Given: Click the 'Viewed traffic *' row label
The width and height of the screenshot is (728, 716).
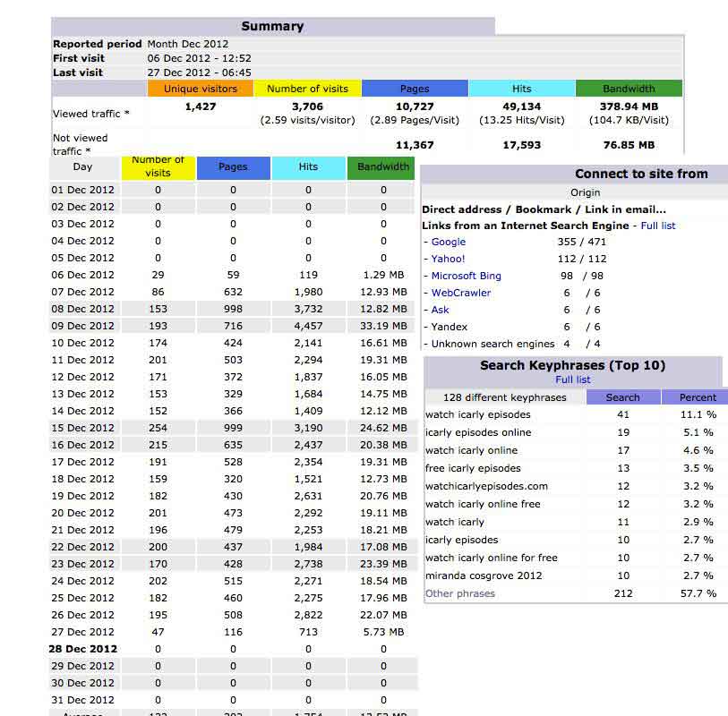Looking at the screenshot, I should click(x=91, y=114).
